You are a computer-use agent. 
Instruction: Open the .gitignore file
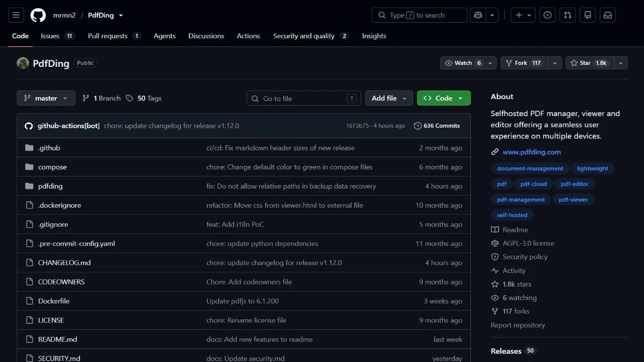pyautogui.click(x=53, y=224)
